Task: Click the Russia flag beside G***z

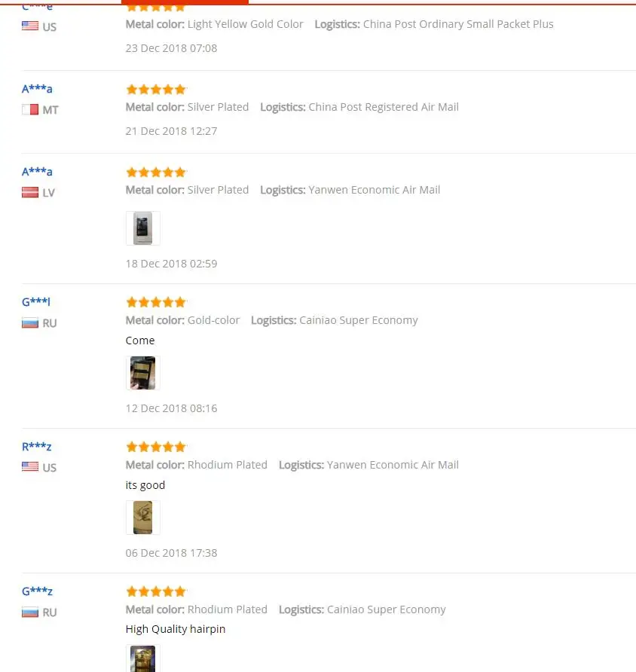Action: click(x=30, y=612)
